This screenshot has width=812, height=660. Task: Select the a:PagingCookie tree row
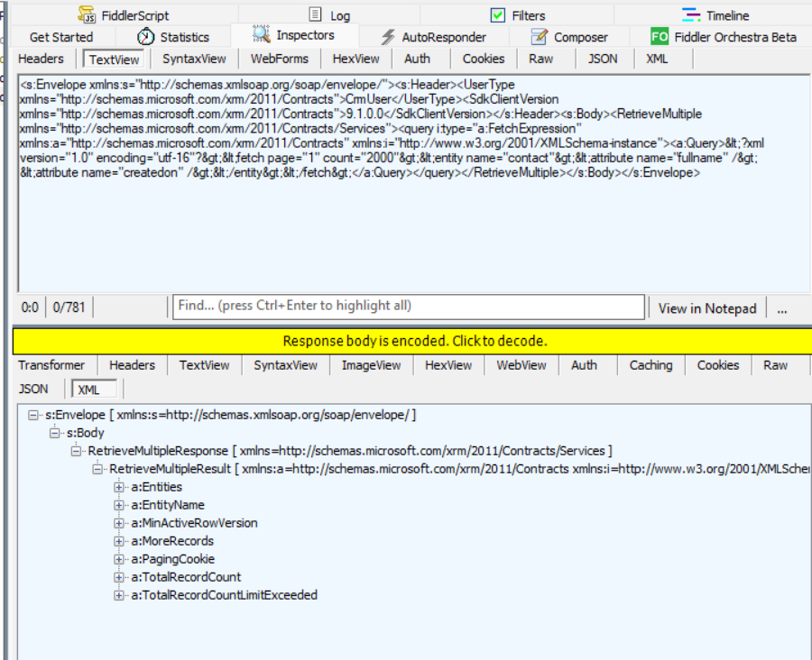172,560
